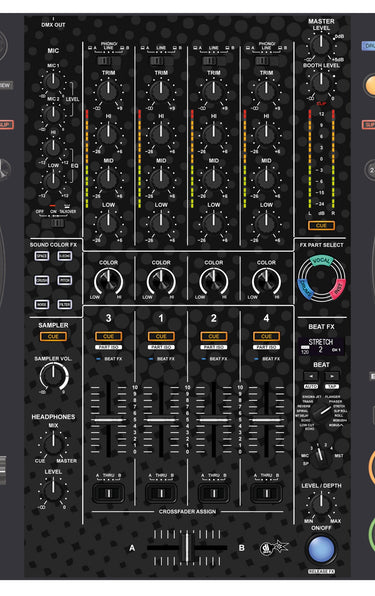
Task: Toggle channel 3 headphone CUE button
Action: tap(108, 336)
